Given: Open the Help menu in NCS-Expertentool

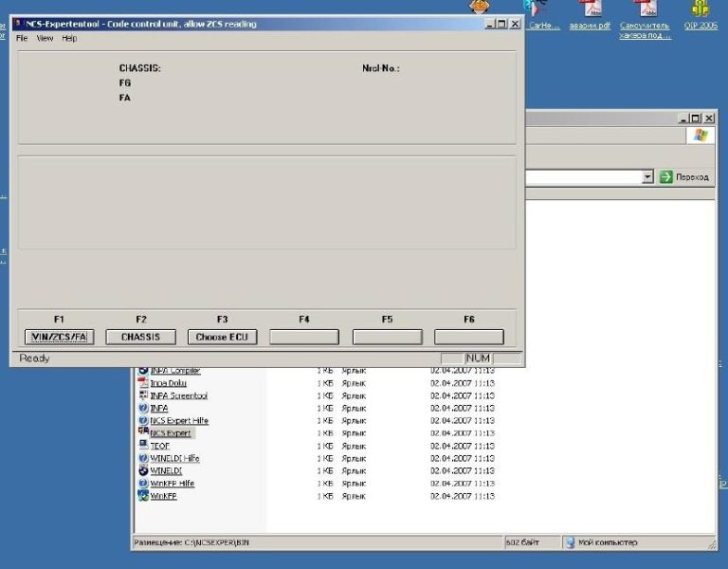Looking at the screenshot, I should (x=69, y=38).
